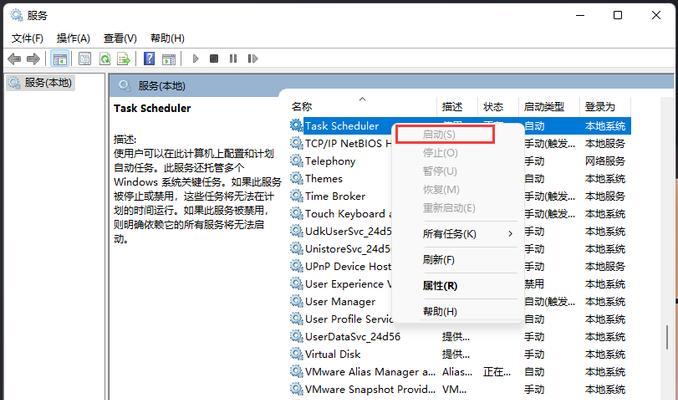This screenshot has height=400, width=678.
Task: Click the gear icon beside Themes service
Action: (x=296, y=179)
